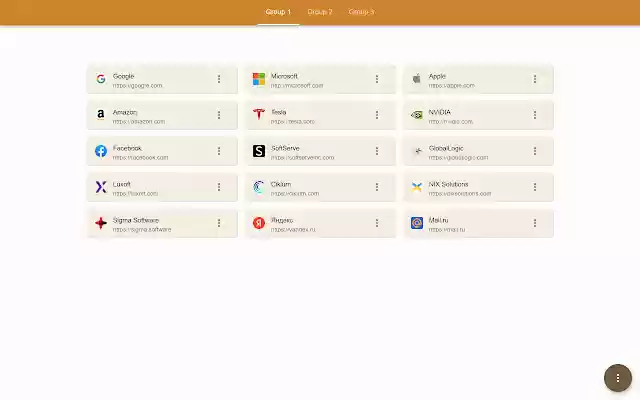Click the nixsolutions.com URL text
This screenshot has width=640, height=400.
460,193
